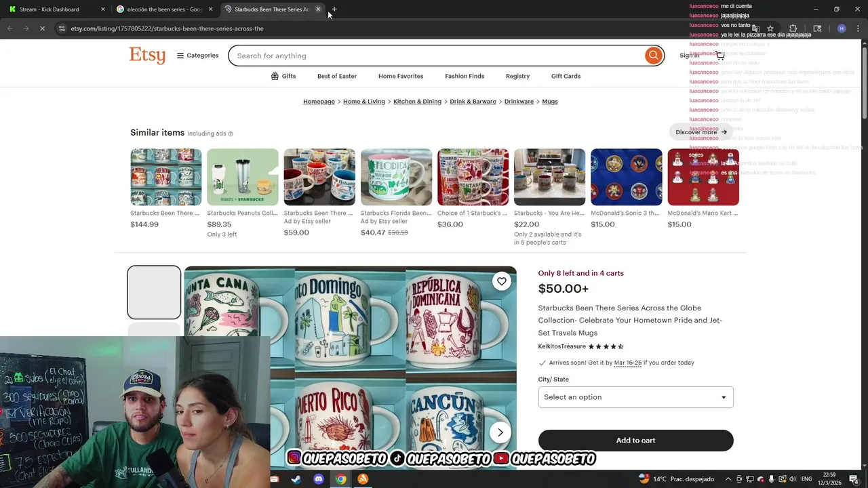Open Kitchen & Dining breadcrumb
The height and width of the screenshot is (488, 868).
tap(417, 102)
